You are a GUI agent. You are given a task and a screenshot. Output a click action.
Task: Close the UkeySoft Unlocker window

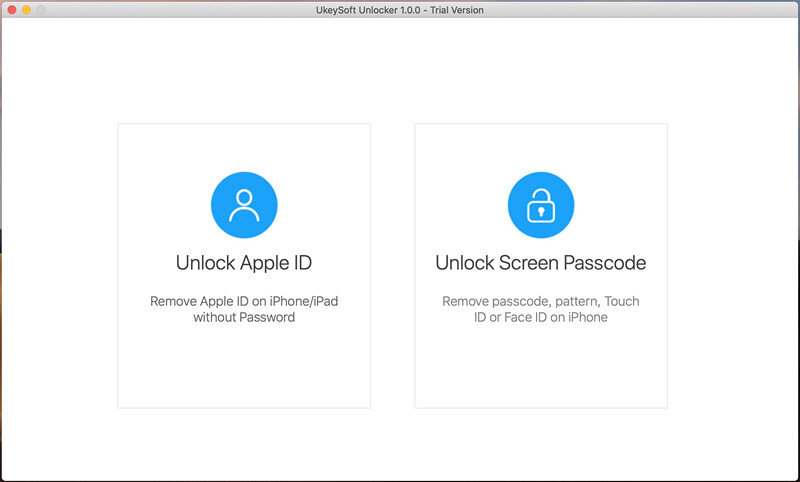tap(12, 10)
